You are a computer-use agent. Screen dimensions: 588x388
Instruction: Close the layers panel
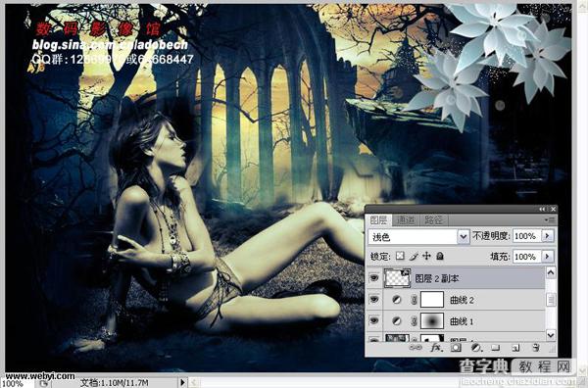[553, 209]
